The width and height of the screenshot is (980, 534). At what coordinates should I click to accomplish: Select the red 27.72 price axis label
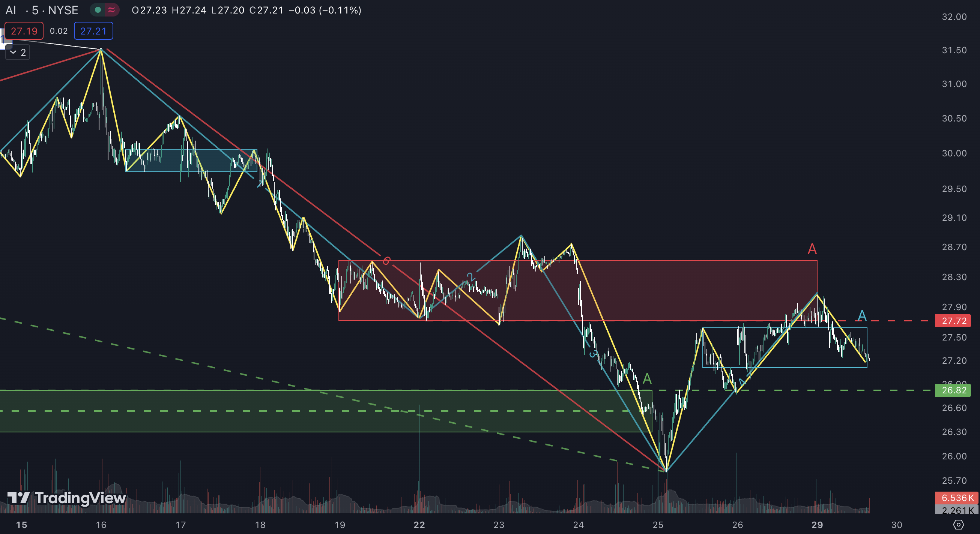[953, 321]
